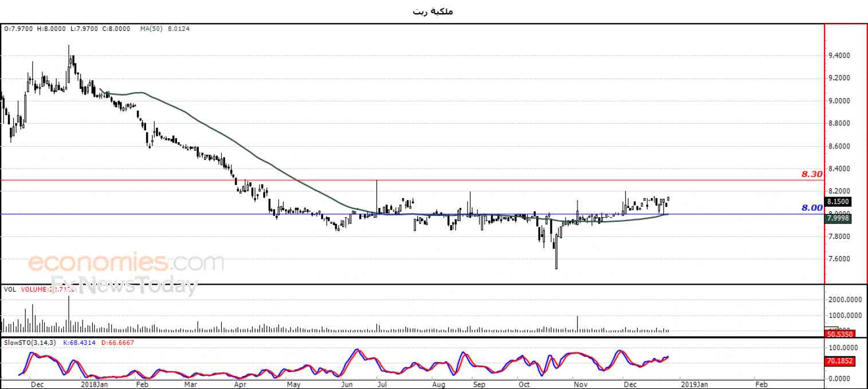The image size is (868, 389).
Task: Click the 8.8000 price axis label
Action: pyautogui.click(x=839, y=123)
